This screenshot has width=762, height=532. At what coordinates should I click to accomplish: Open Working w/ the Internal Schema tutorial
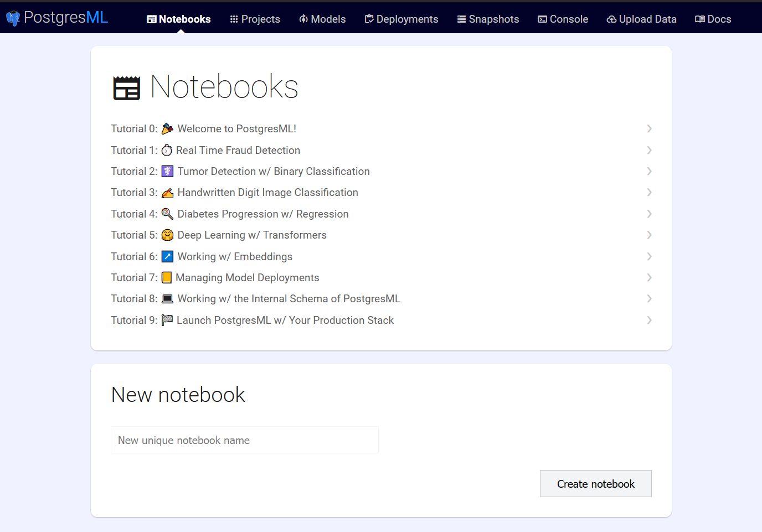[x=289, y=299]
